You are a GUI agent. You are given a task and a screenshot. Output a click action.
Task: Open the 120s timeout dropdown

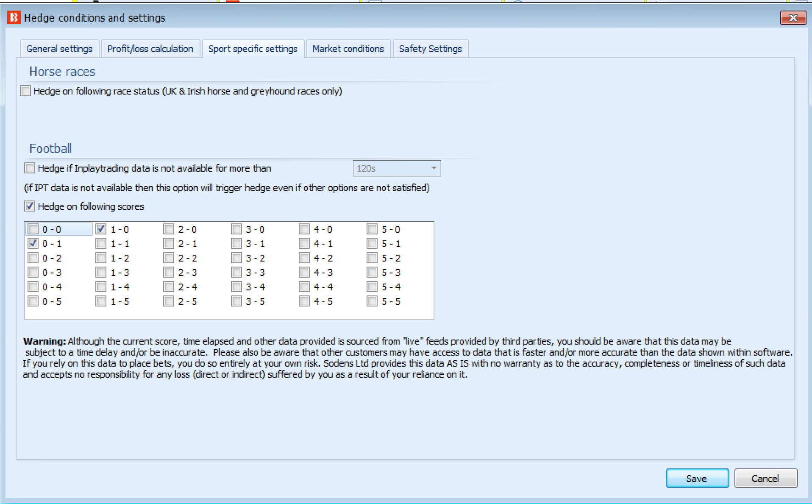coord(433,168)
